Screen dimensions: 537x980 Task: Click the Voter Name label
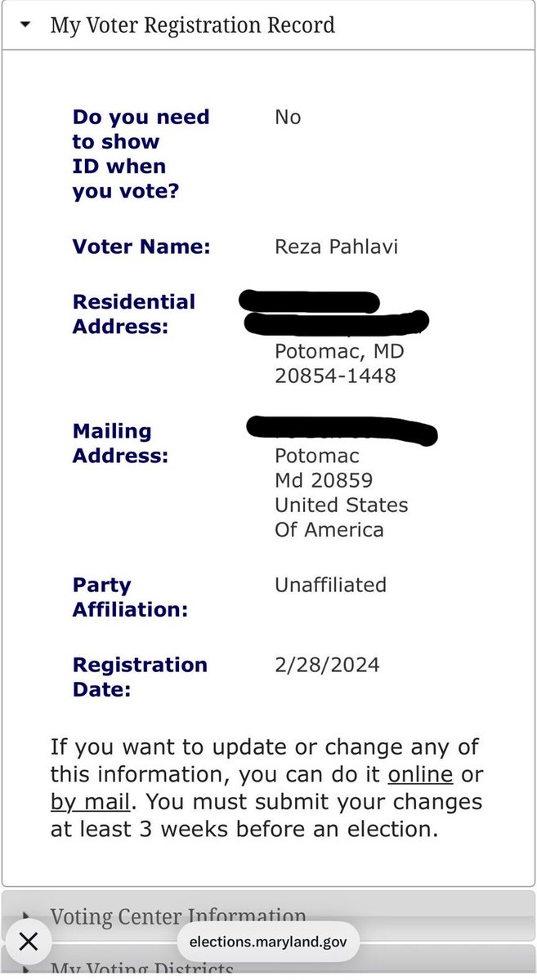pyautogui.click(x=141, y=247)
